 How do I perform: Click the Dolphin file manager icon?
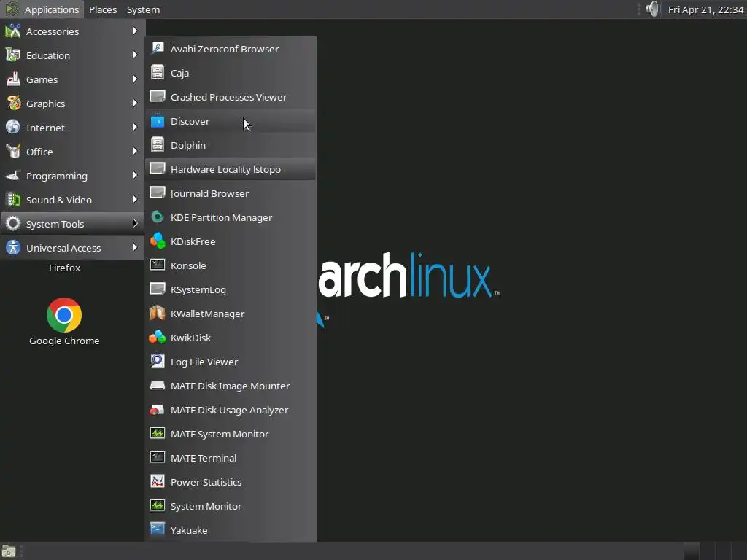tap(158, 145)
